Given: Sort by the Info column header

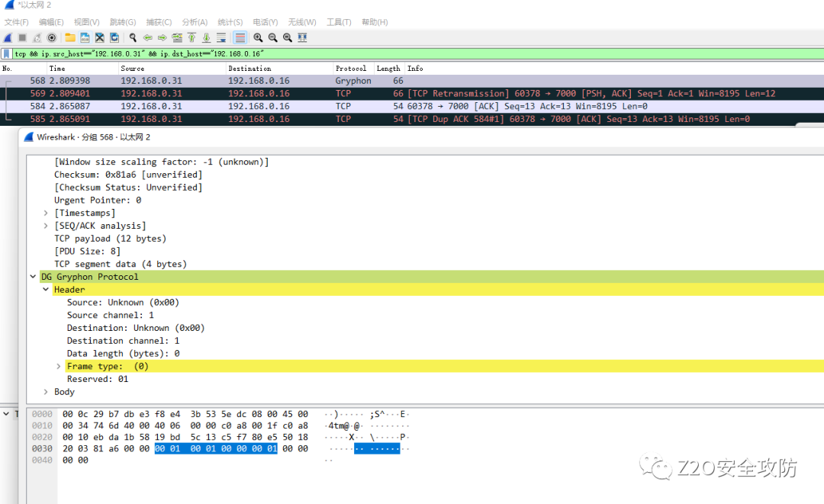Looking at the screenshot, I should 614,69.
